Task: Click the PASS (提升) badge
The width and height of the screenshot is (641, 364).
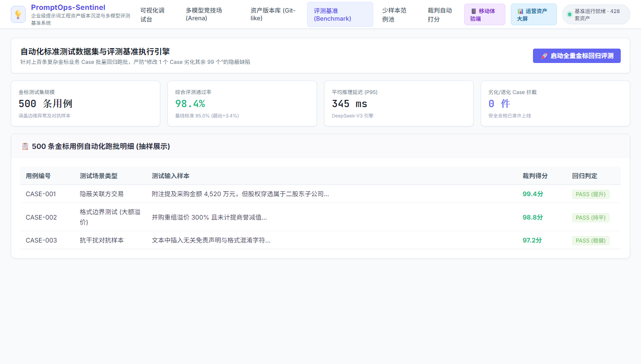Action: point(591,194)
